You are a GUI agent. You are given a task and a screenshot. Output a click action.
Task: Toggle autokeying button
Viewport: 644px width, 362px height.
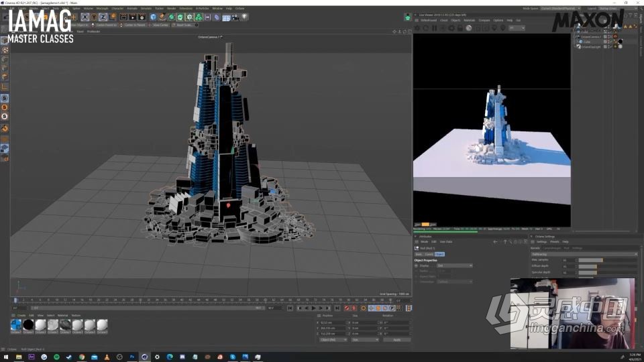point(354,308)
